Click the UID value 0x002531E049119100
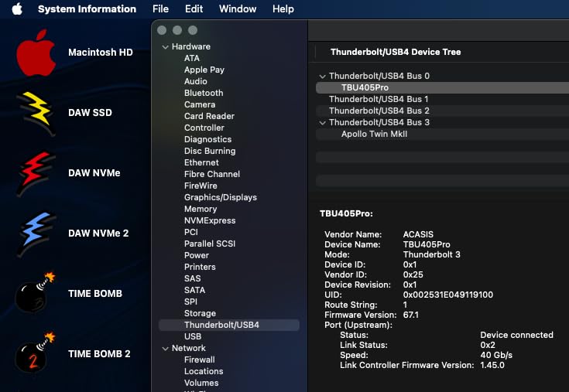Image resolution: width=569 pixels, height=392 pixels. pos(447,295)
